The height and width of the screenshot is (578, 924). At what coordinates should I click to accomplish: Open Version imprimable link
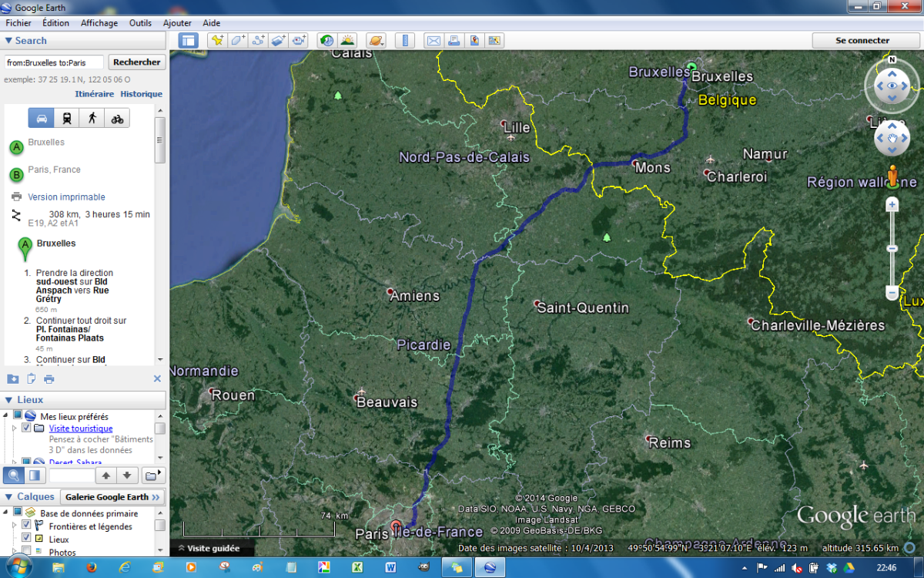(66, 197)
